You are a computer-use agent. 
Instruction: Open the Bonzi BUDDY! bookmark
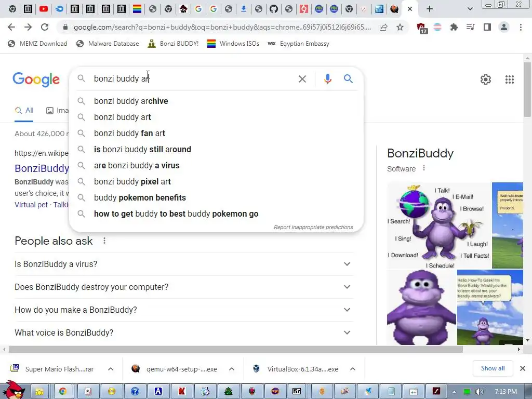tap(173, 44)
